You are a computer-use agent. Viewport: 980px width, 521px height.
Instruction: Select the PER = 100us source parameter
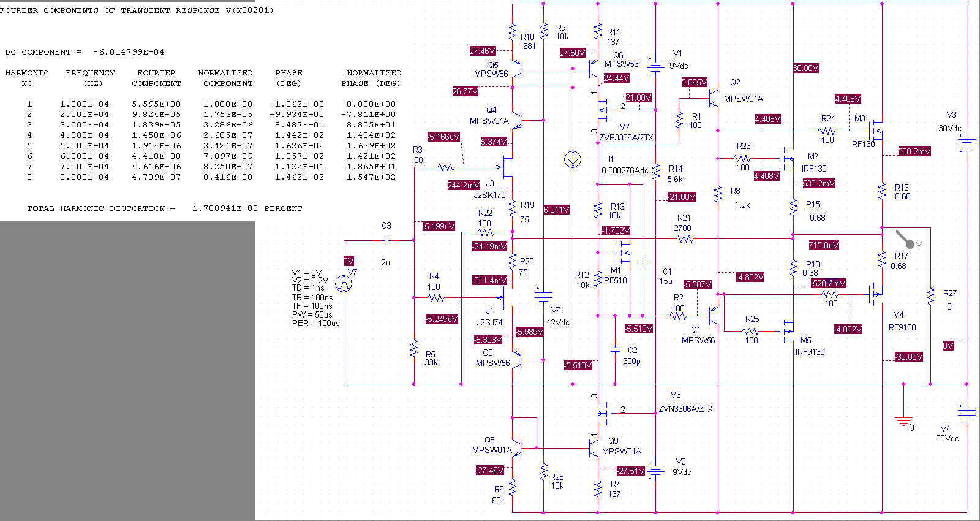316,323
